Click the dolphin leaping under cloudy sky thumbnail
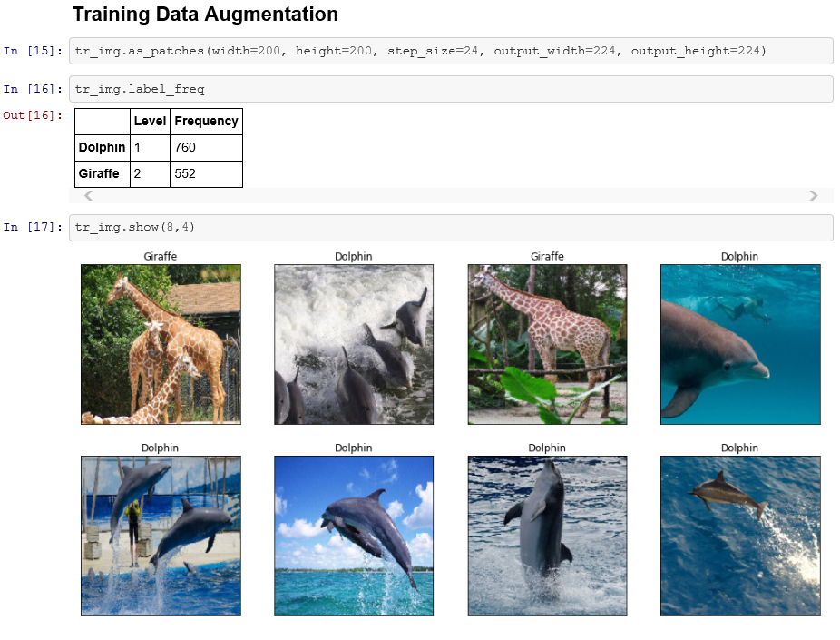The width and height of the screenshot is (840, 640). pos(354,536)
